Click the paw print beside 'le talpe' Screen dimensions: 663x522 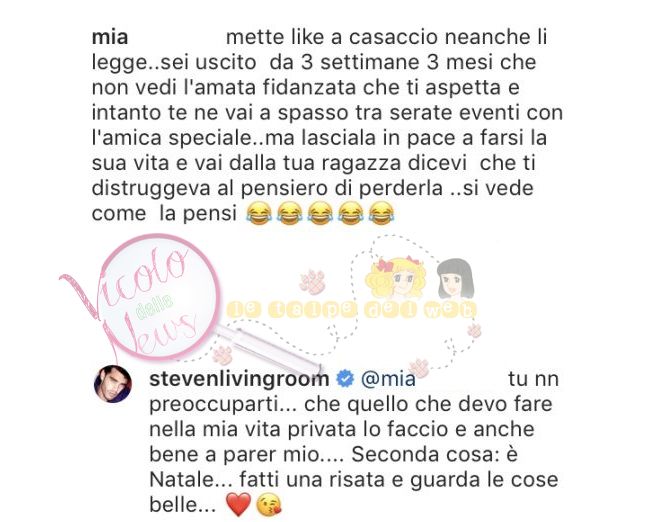click(x=313, y=281)
